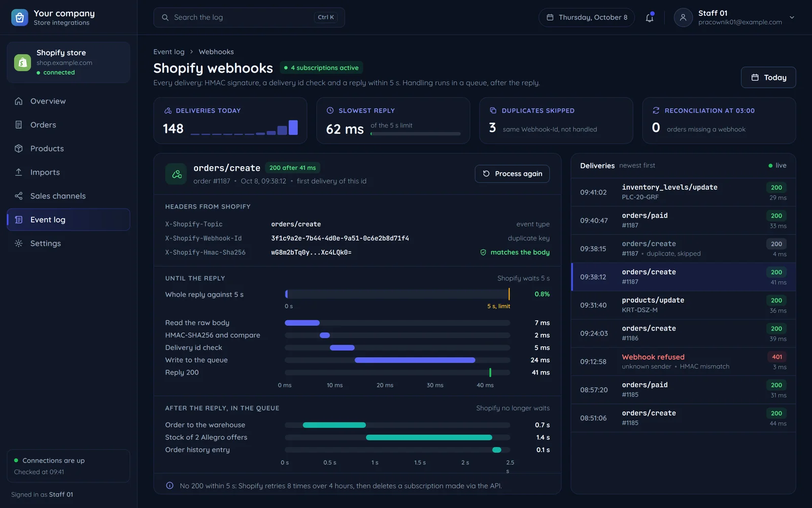Click the Staff 01 avatar icon
Screen dimensions: 812x508
click(683, 17)
